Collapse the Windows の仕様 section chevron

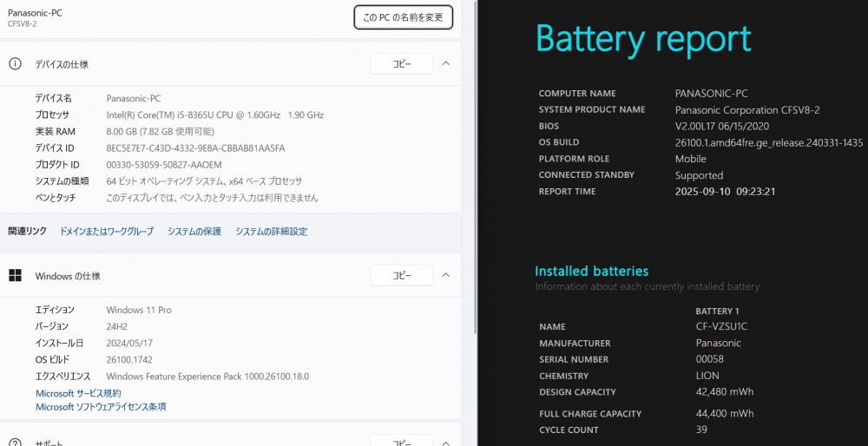pos(446,276)
